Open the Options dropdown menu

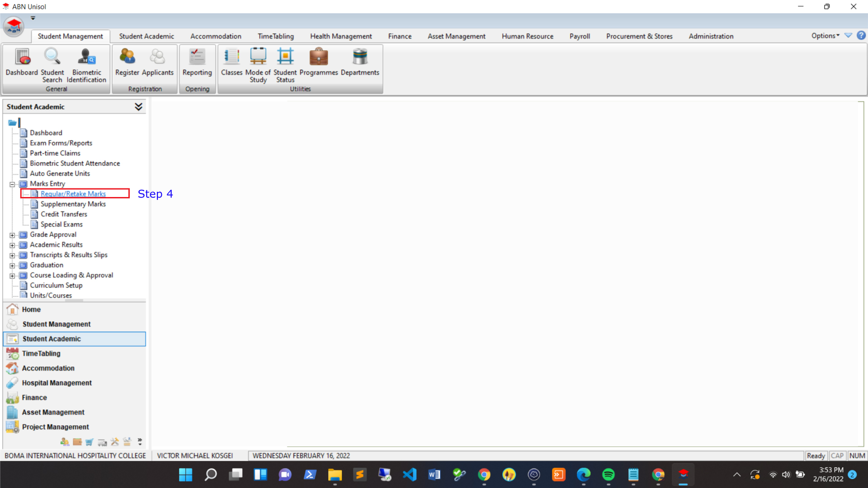coord(825,36)
